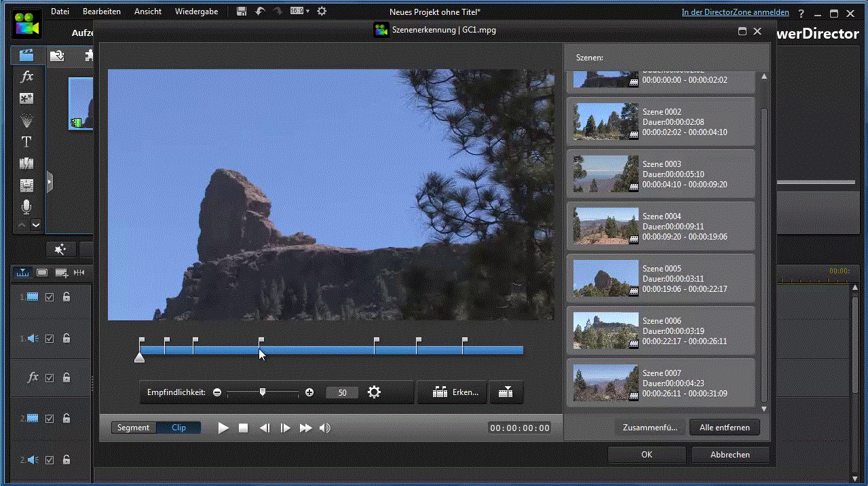Viewport: 868px width, 486px height.
Task: Open the Audio Mixing Room icon
Action: [27, 185]
